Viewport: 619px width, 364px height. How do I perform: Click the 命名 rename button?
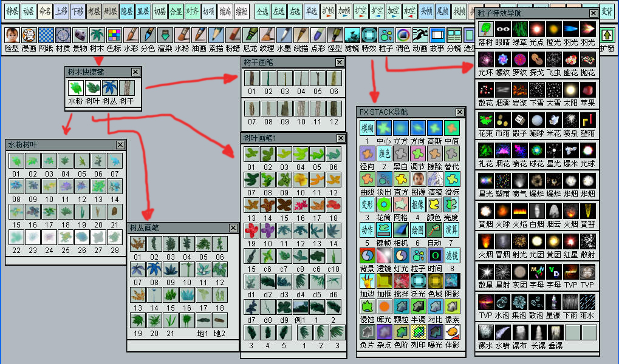click(x=44, y=12)
